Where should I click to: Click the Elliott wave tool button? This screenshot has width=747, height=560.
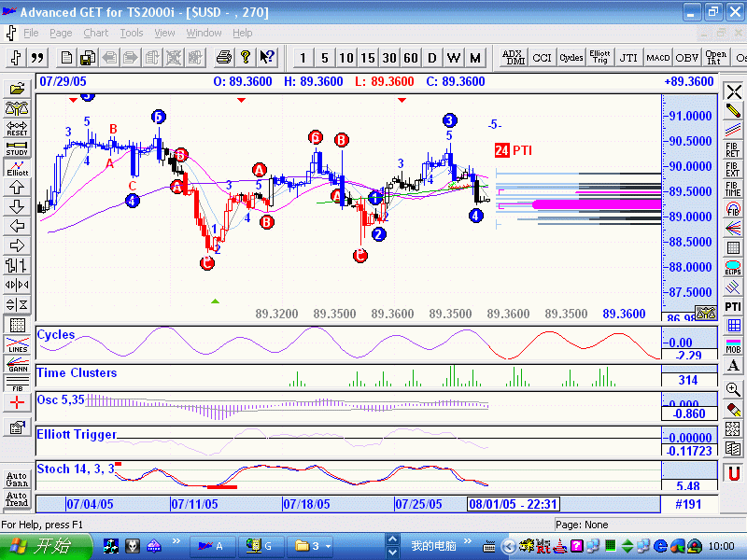[x=17, y=166]
